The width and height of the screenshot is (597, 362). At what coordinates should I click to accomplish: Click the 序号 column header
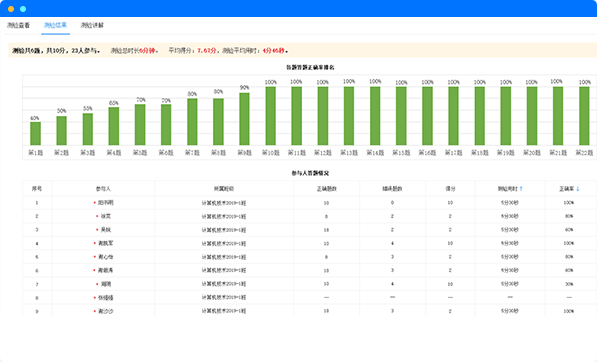click(37, 188)
